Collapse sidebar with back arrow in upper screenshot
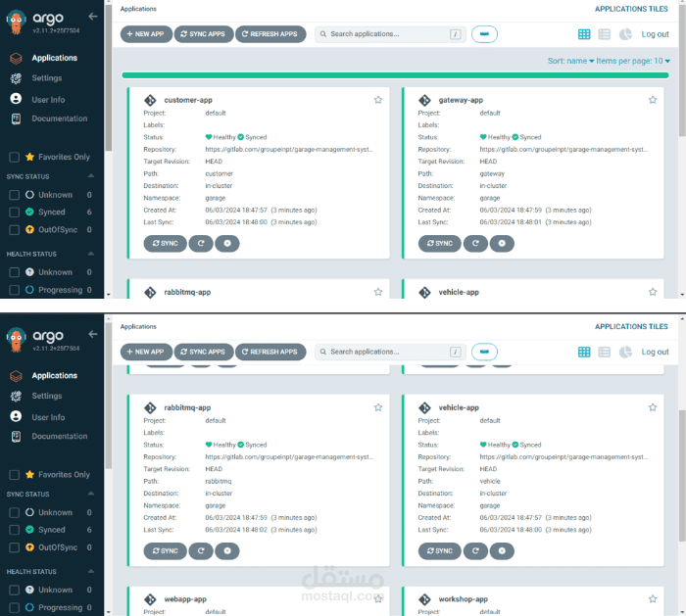Screen dimensions: 686x616 point(93,17)
